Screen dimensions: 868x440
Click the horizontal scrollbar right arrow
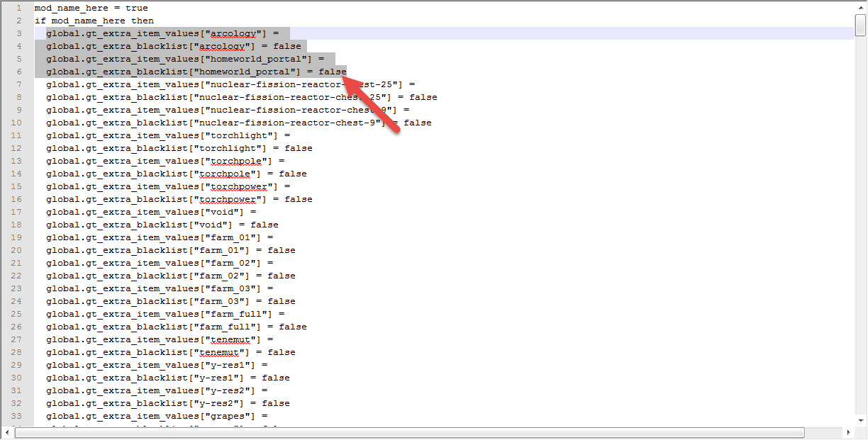(847, 432)
